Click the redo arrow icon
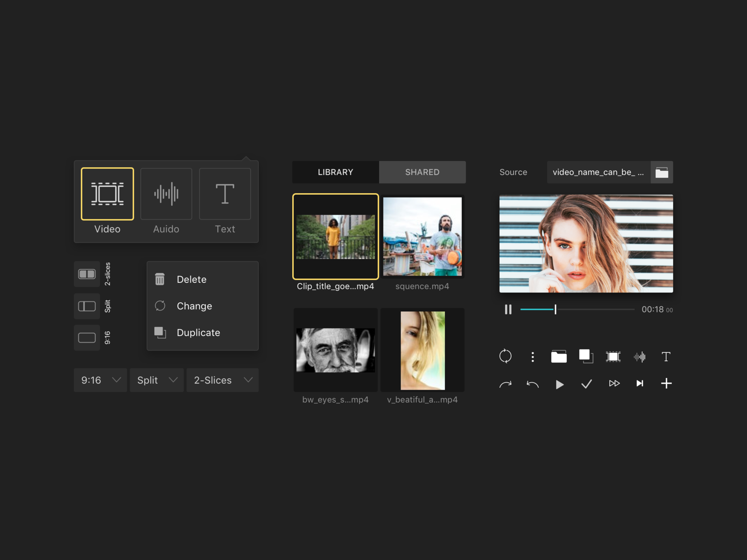The width and height of the screenshot is (747, 560). 505,384
